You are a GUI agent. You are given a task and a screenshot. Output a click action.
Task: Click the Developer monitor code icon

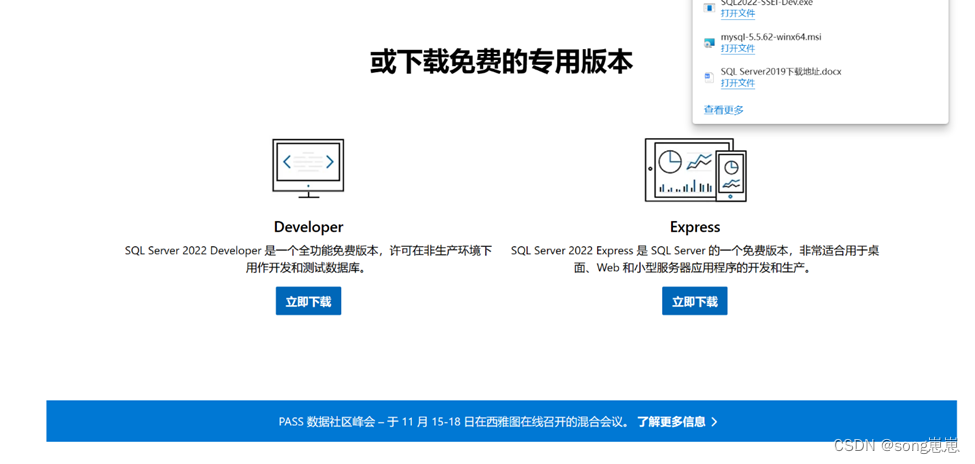pyautogui.click(x=308, y=169)
